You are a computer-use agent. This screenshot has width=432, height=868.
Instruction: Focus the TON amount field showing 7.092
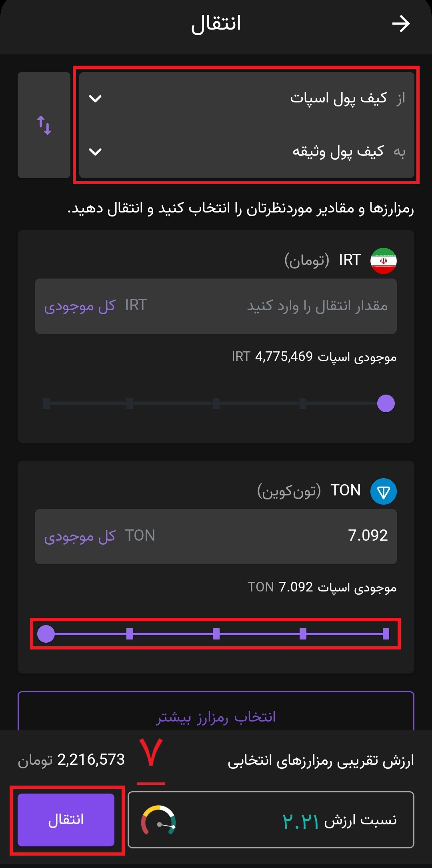[216, 537]
